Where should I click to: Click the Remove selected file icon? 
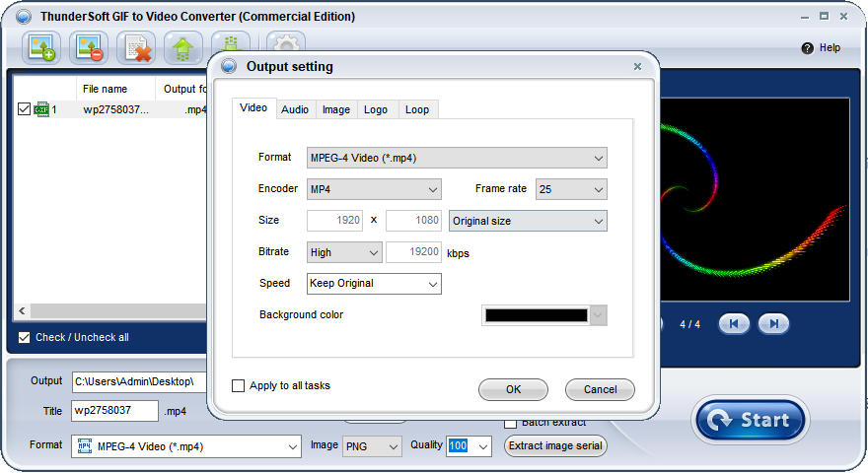89,48
